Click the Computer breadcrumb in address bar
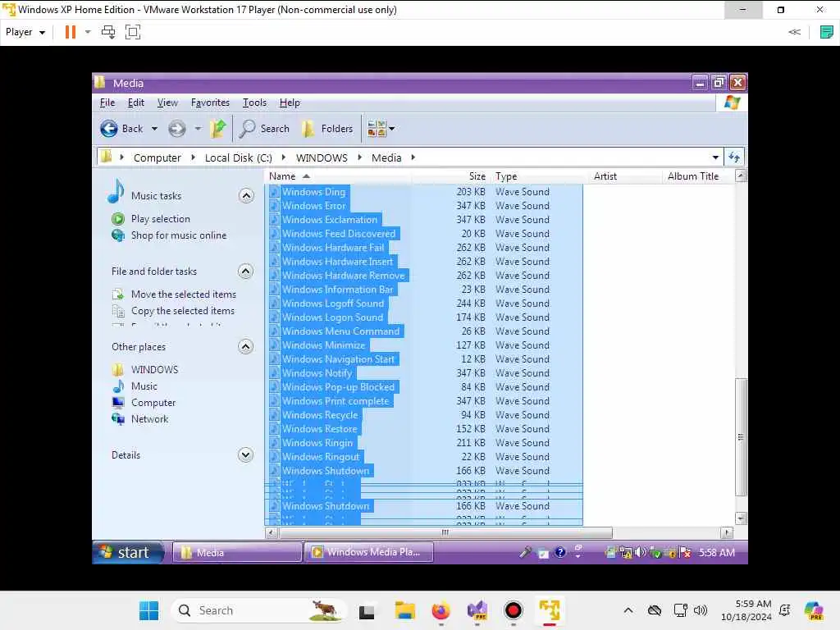Image resolution: width=840 pixels, height=630 pixels. tap(157, 157)
